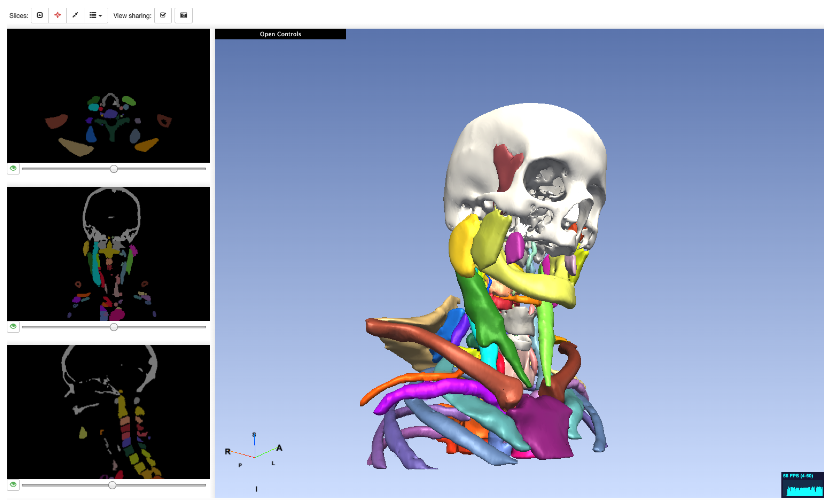Click the first Slices toolbar square icon
Screen dimensions: 829x504
pos(40,16)
